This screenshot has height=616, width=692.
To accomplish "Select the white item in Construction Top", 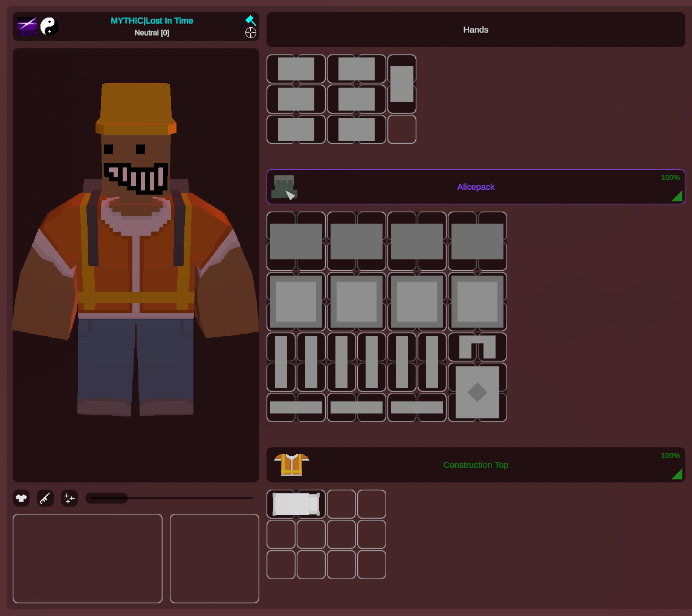I will click(x=296, y=504).
